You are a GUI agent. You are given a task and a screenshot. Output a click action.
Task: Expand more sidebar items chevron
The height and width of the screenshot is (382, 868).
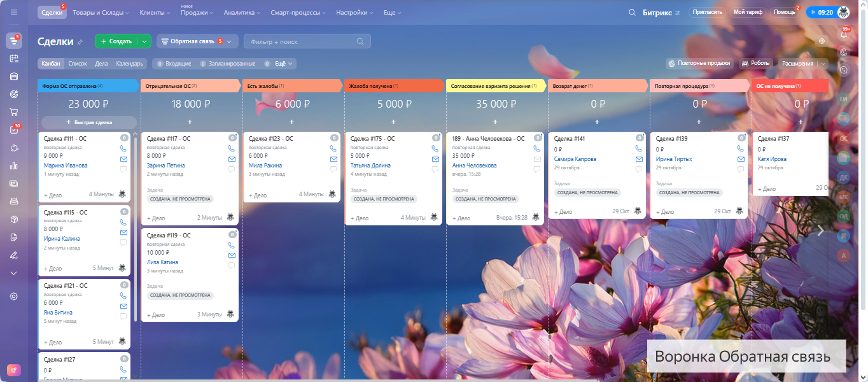pyautogui.click(x=14, y=272)
